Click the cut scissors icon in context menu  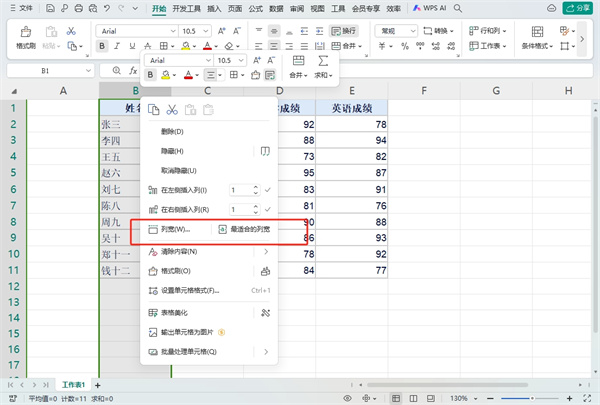click(x=172, y=110)
